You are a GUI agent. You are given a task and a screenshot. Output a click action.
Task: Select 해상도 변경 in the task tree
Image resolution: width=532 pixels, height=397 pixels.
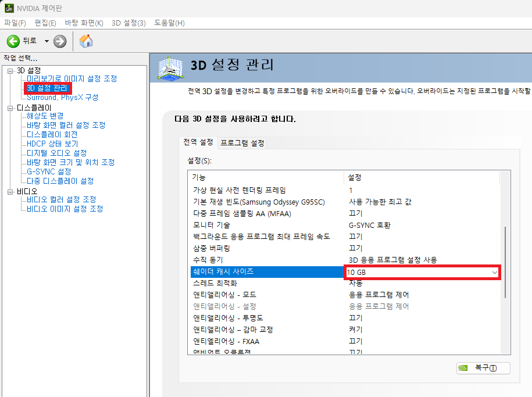[x=45, y=116]
